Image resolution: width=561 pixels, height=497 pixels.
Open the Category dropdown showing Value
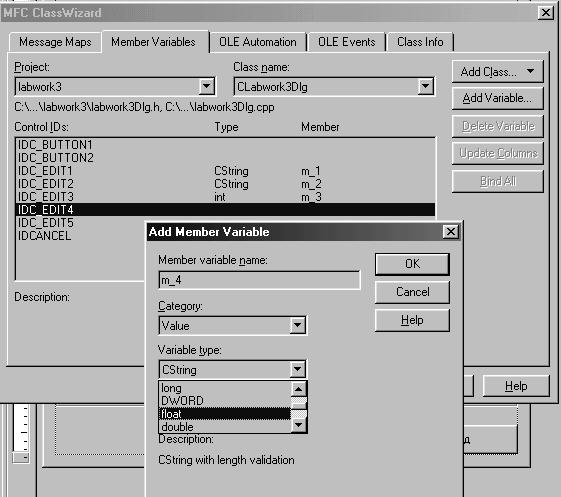point(297,326)
